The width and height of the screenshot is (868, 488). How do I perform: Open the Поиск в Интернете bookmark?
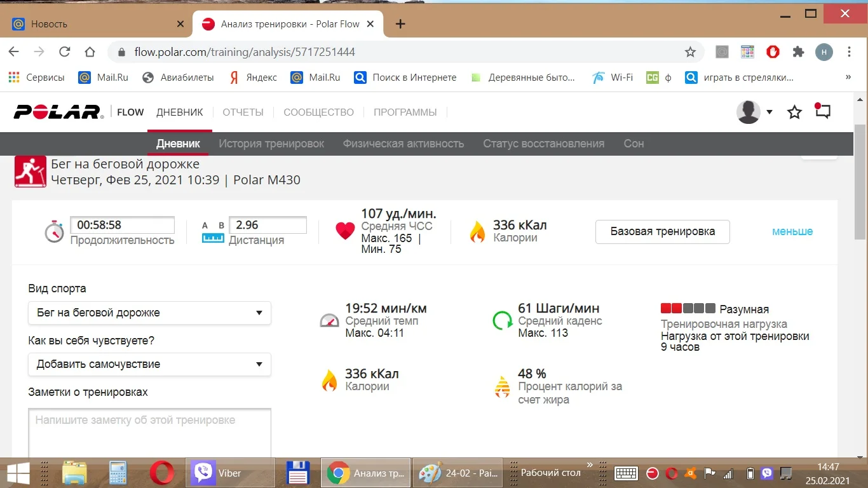point(405,78)
